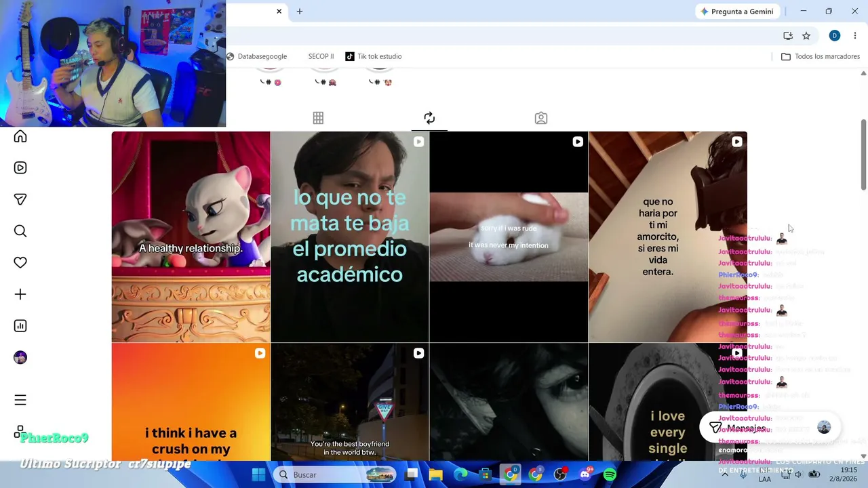Open direct messages paper-plane icon in sidebar
This screenshot has height=488, width=868.
(20, 199)
